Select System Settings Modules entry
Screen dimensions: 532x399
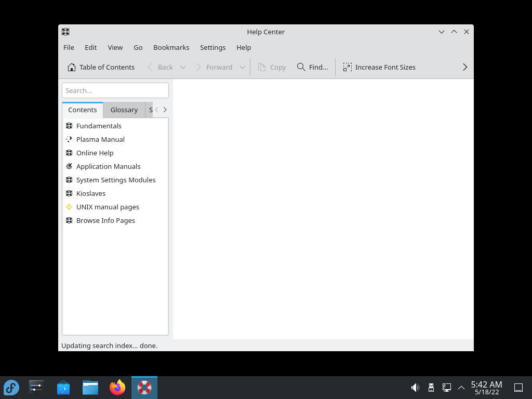(116, 180)
